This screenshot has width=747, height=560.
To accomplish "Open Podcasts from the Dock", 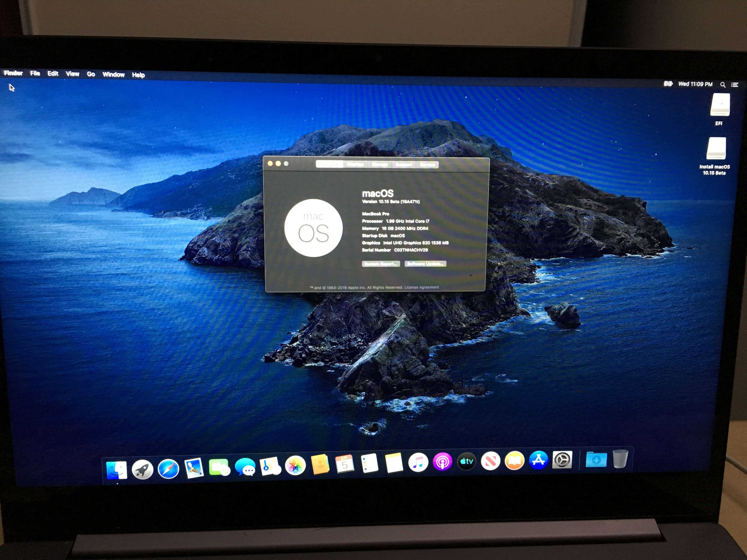I will tap(442, 462).
